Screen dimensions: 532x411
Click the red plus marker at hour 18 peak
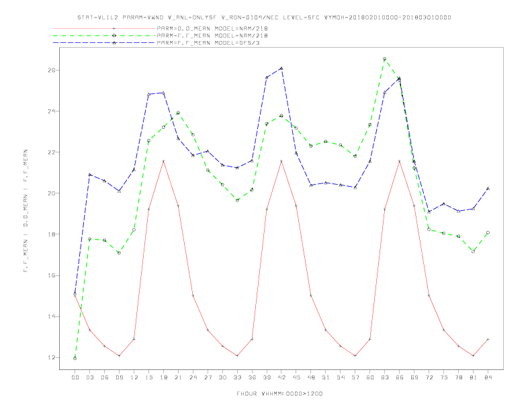[x=163, y=161]
